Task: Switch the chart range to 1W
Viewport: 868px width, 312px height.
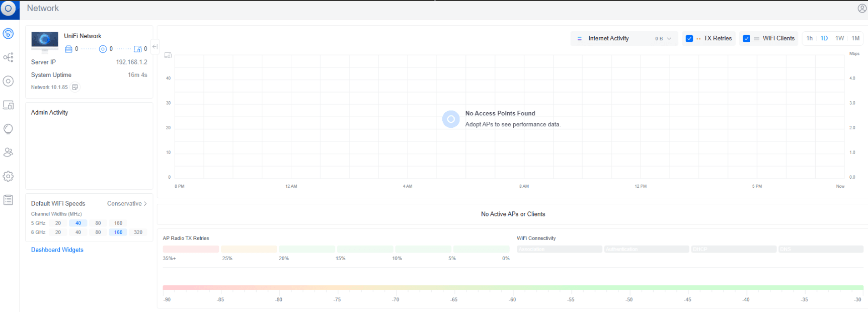Action: (839, 38)
